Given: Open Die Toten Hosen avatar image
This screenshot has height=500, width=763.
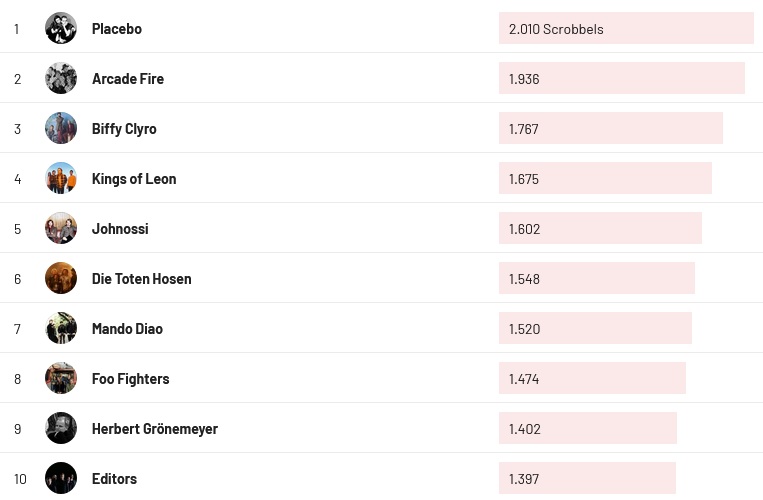Looking at the screenshot, I should [61, 278].
